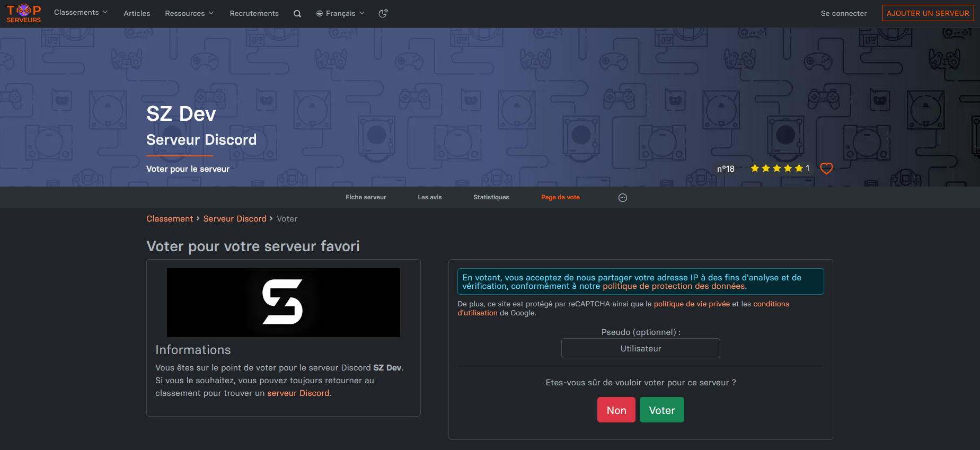Viewport: 980px width, 450px height.
Task: Expand the Classements dropdown menu
Action: pos(81,13)
